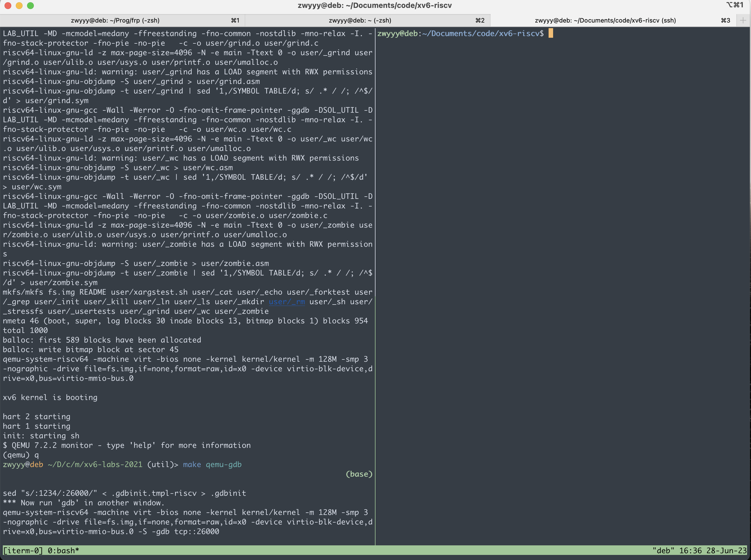Click the '⌘1' shortcut label on first tab

click(235, 20)
